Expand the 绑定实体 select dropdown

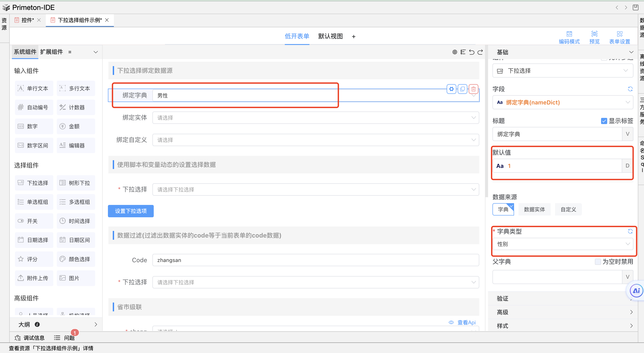click(315, 118)
